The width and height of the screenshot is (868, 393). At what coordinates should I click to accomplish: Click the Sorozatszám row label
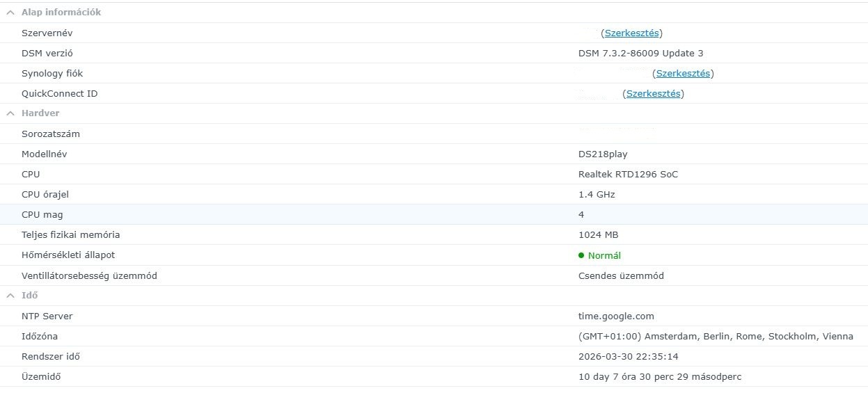pyautogui.click(x=51, y=134)
